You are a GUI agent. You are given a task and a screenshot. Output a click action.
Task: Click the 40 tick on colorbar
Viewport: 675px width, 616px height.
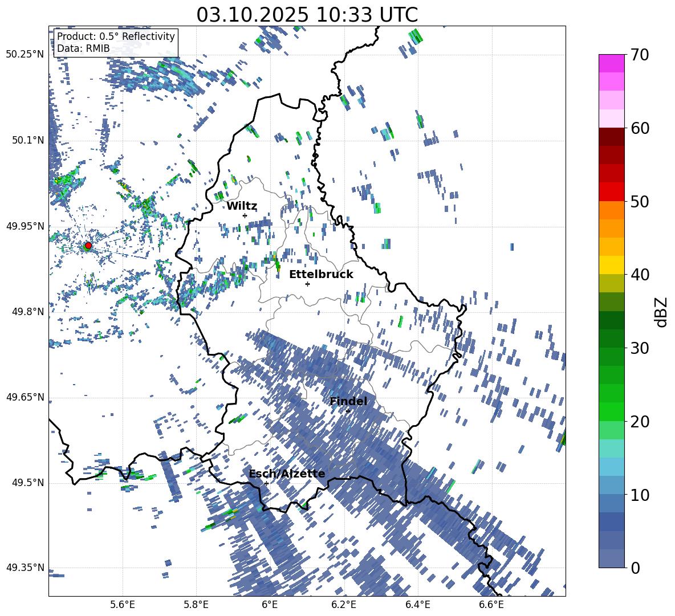(x=639, y=275)
